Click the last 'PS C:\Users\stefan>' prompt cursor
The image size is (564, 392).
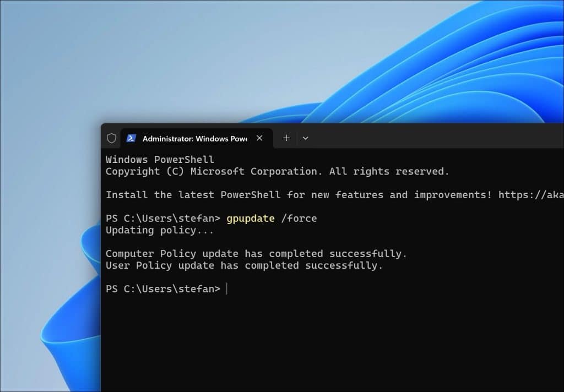tap(227, 289)
